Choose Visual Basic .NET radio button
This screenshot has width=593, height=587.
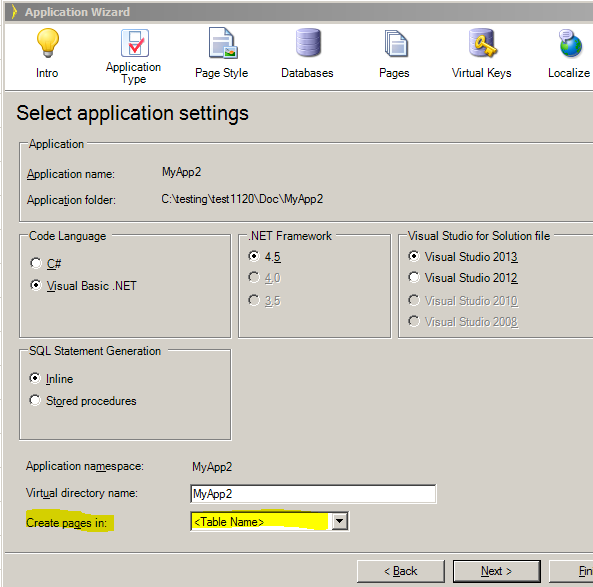point(36,285)
